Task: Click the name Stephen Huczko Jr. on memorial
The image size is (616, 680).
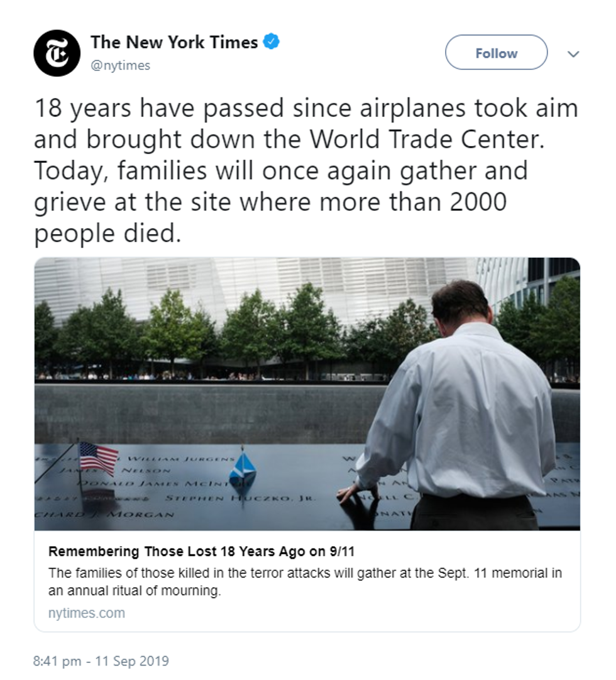Action: click(x=238, y=498)
